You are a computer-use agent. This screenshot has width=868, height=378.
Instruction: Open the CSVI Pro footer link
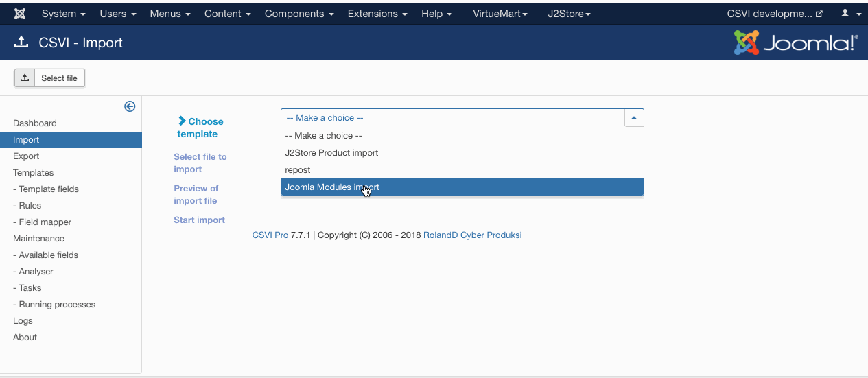[x=270, y=235]
